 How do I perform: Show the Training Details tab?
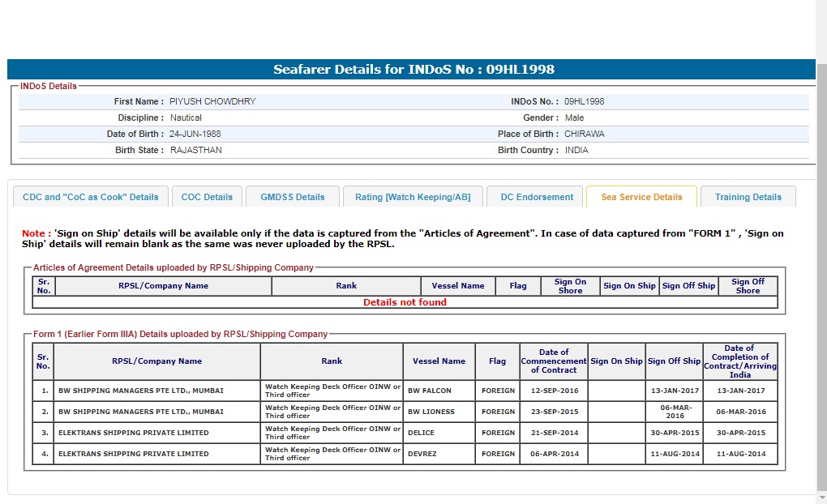(748, 197)
